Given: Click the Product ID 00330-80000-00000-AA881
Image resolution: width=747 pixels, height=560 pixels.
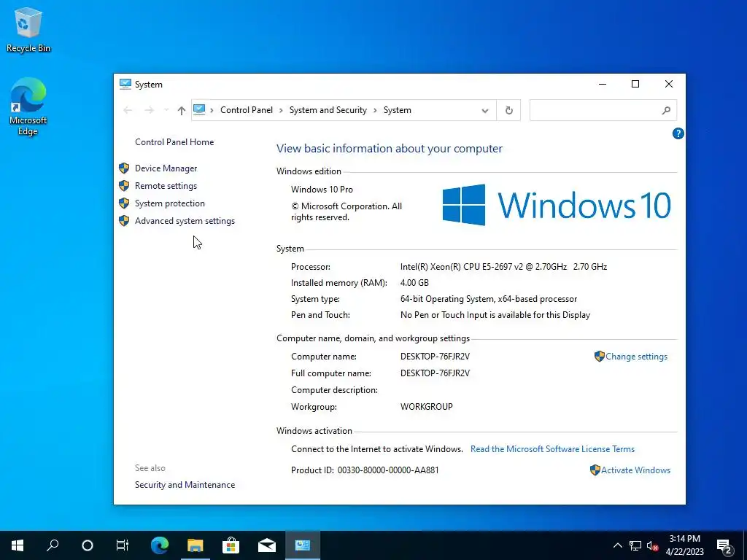Looking at the screenshot, I should (365, 470).
